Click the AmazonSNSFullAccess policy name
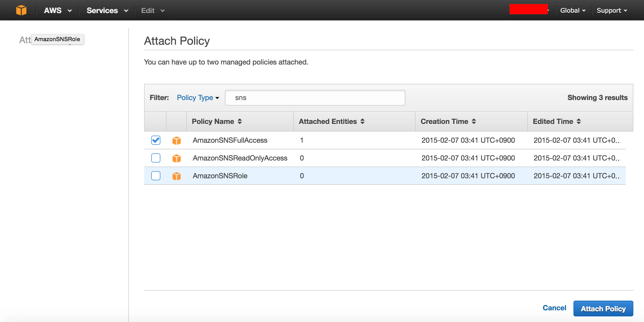Image resolution: width=644 pixels, height=322 pixels. 230,140
